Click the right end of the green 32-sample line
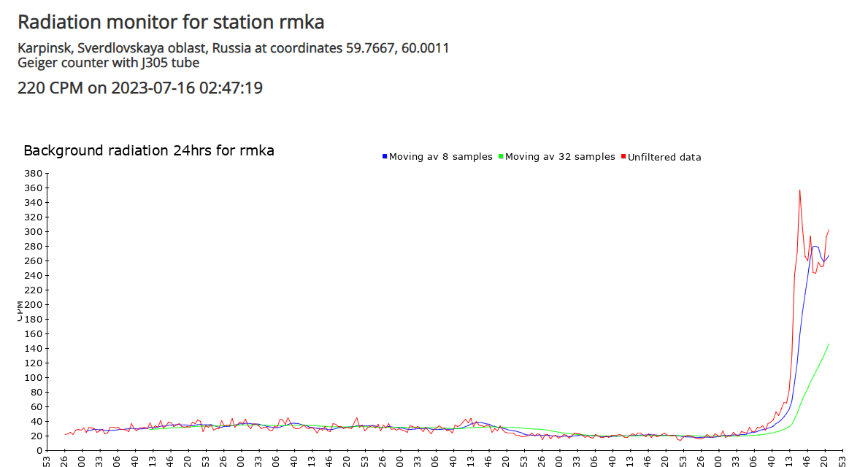The height and width of the screenshot is (467, 868). click(x=829, y=344)
